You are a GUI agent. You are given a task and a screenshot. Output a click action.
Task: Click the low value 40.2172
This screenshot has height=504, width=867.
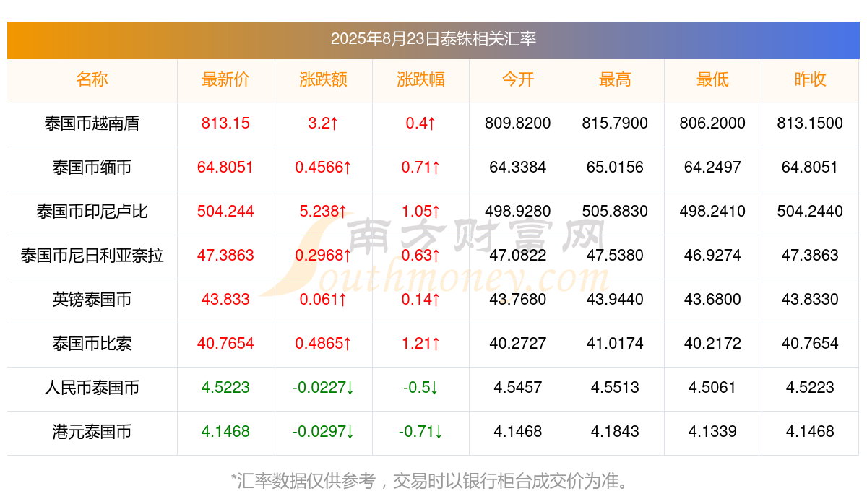(712, 344)
